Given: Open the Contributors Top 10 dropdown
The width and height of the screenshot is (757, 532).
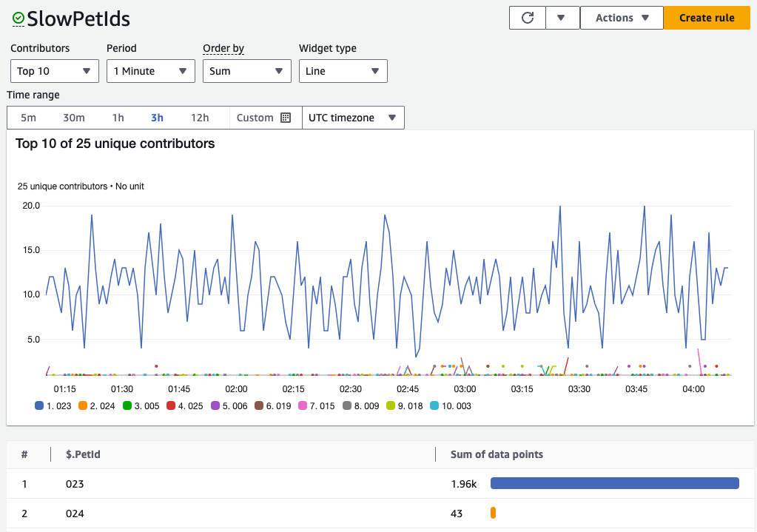Looking at the screenshot, I should coord(54,71).
